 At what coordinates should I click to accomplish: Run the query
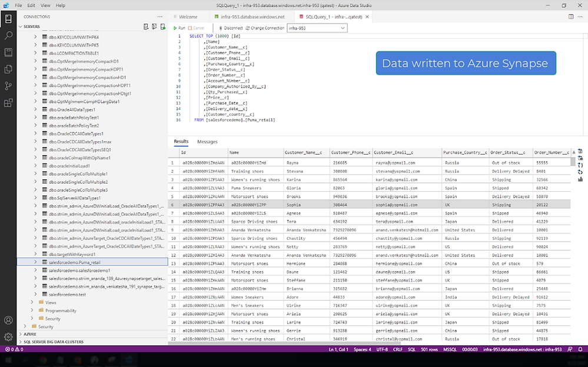tap(180, 28)
